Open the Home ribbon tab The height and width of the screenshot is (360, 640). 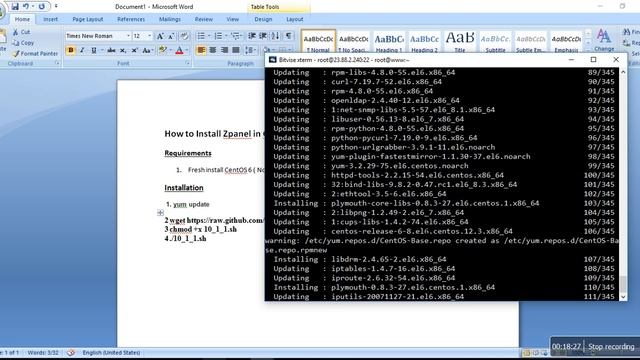point(22,19)
